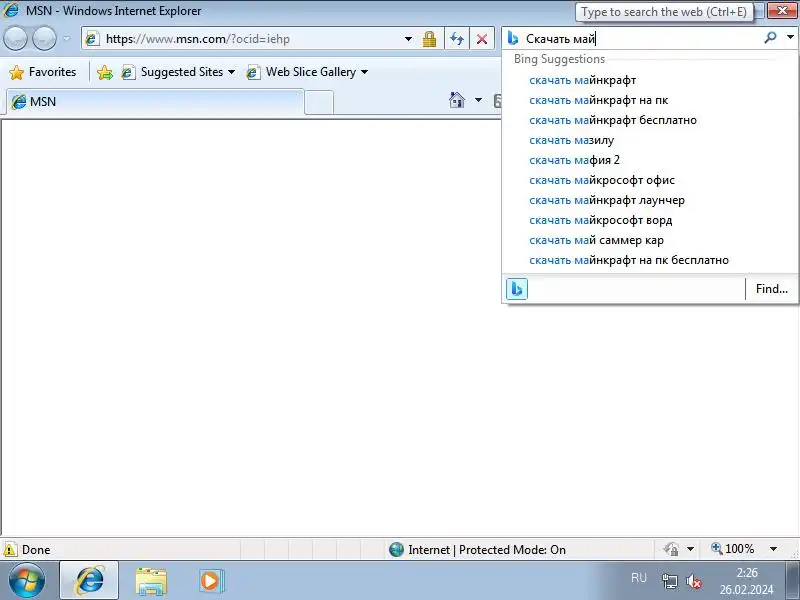Image resolution: width=800 pixels, height=600 pixels.
Task: Open the Favorites button
Action: (43, 72)
